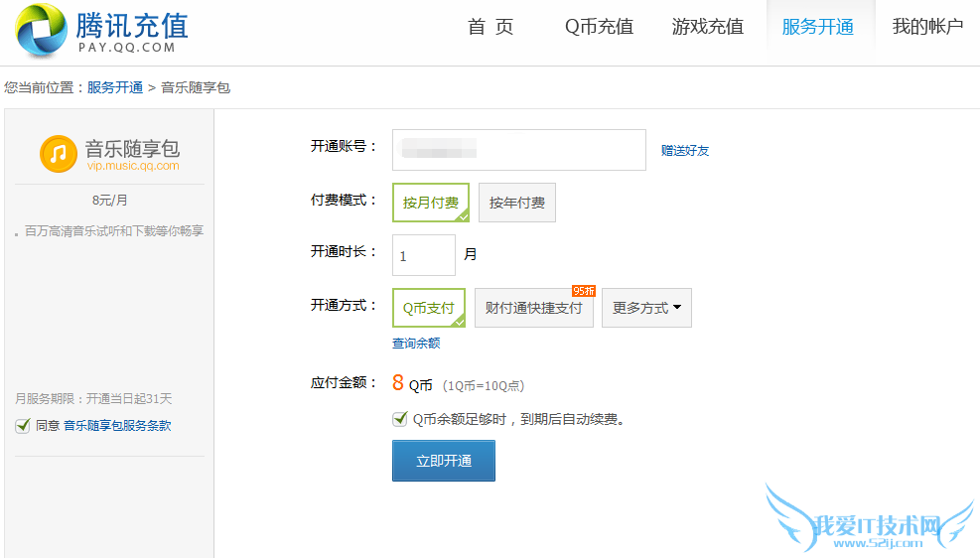Click the 95折 discount badge
The width and height of the screenshot is (980, 558).
584,291
